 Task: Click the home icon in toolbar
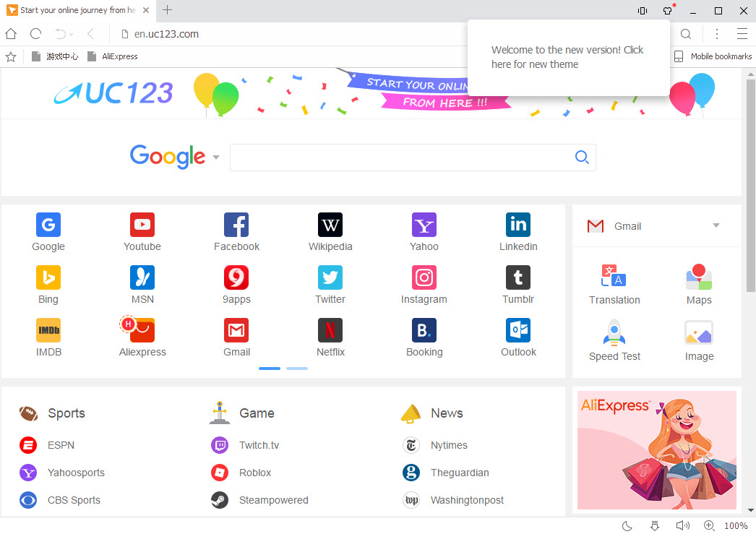(11, 34)
